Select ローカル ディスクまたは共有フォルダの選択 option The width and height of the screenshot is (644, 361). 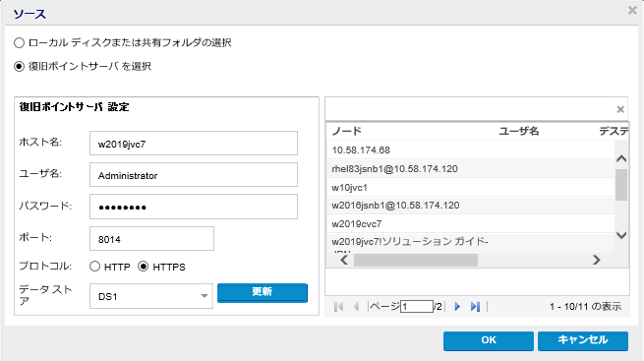[20, 42]
